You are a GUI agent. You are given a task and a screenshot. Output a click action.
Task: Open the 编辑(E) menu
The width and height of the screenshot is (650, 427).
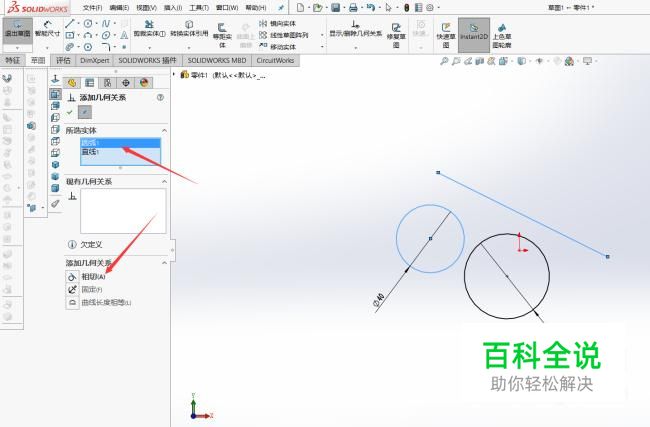pos(119,7)
